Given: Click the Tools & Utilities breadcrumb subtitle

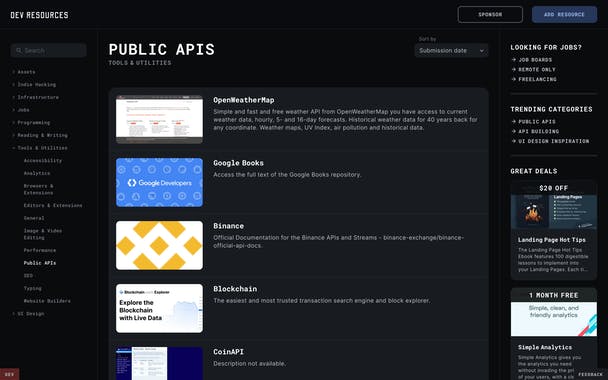Looking at the screenshot, I should click(x=140, y=62).
